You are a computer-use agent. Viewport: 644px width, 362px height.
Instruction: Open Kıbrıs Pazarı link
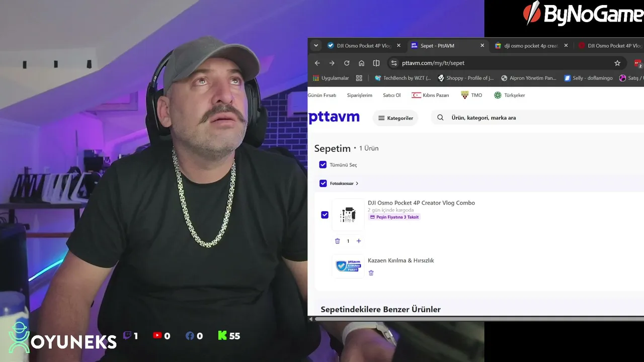[x=430, y=95]
